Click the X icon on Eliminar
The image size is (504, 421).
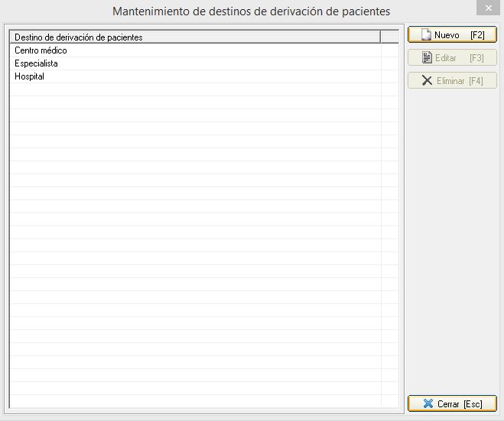click(x=427, y=81)
